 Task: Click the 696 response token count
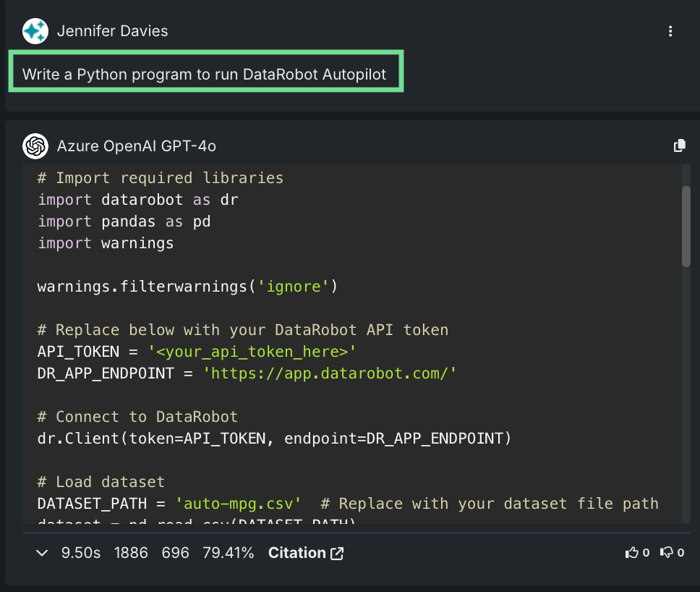coord(175,553)
